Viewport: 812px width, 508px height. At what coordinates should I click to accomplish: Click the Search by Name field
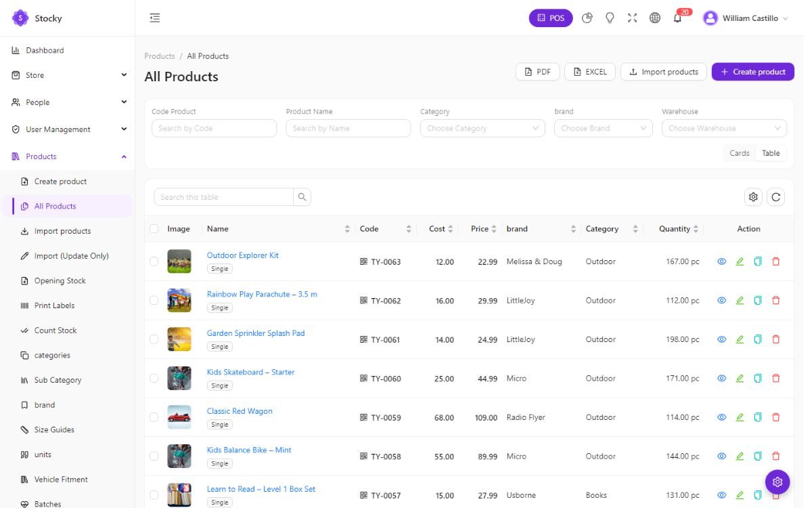[x=348, y=128]
